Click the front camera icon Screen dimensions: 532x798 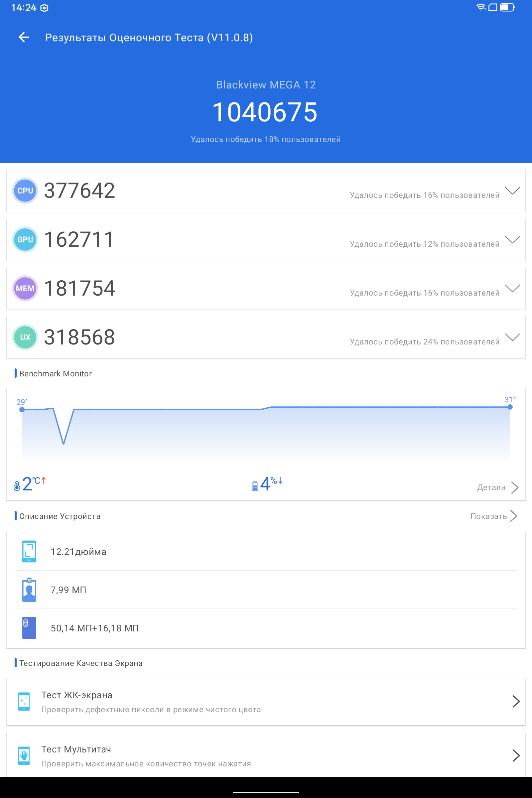coord(29,590)
